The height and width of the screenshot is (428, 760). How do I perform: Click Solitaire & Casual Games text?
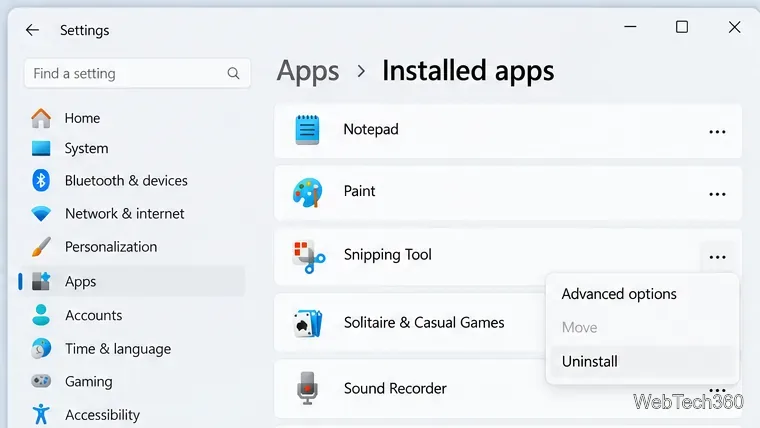424,322
